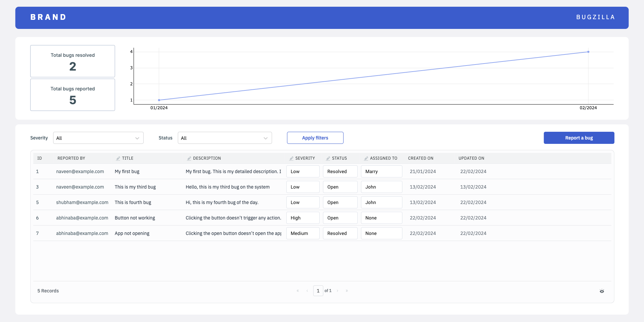Screen dimensions: 644x322
Task: Click the pencil icon beside SEVERITY header
Action: pos(291,158)
